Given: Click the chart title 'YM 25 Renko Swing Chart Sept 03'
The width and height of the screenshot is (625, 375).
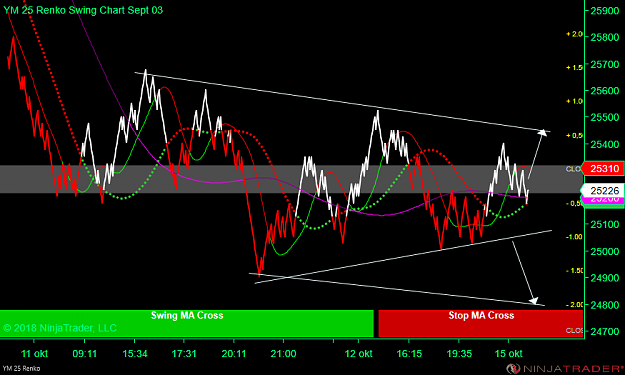Looking at the screenshot, I should pos(83,10).
